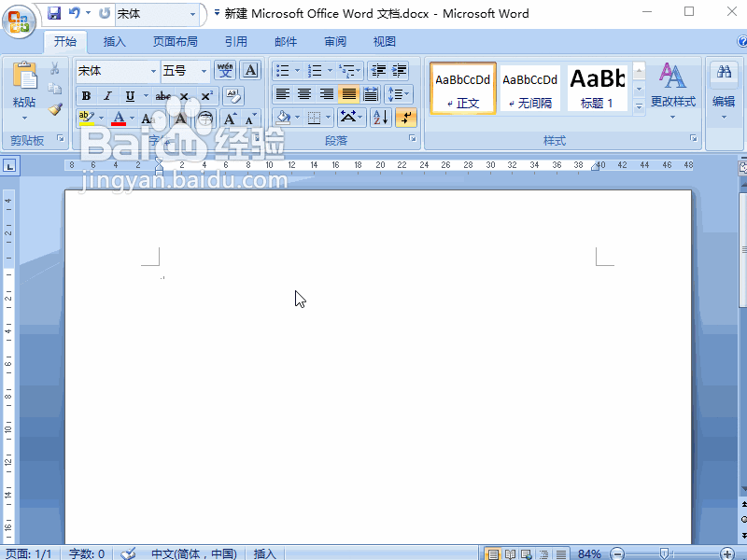Click zoom percentage 84%
Screen dimensions: 747x560
click(589, 553)
